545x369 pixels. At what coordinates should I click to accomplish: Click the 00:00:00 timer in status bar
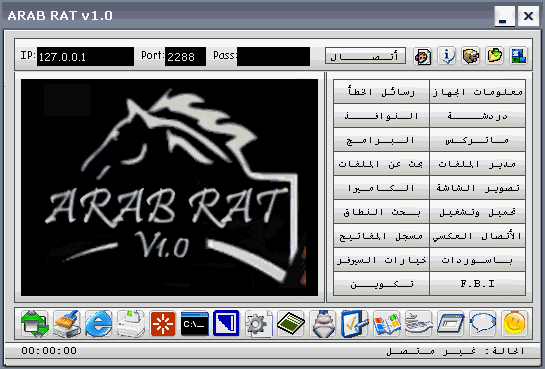tap(49, 350)
